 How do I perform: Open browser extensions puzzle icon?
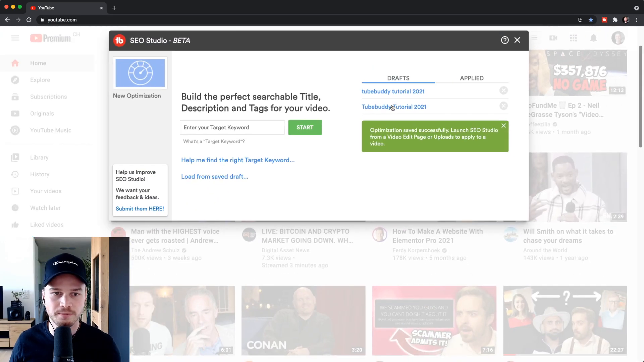pyautogui.click(x=615, y=20)
